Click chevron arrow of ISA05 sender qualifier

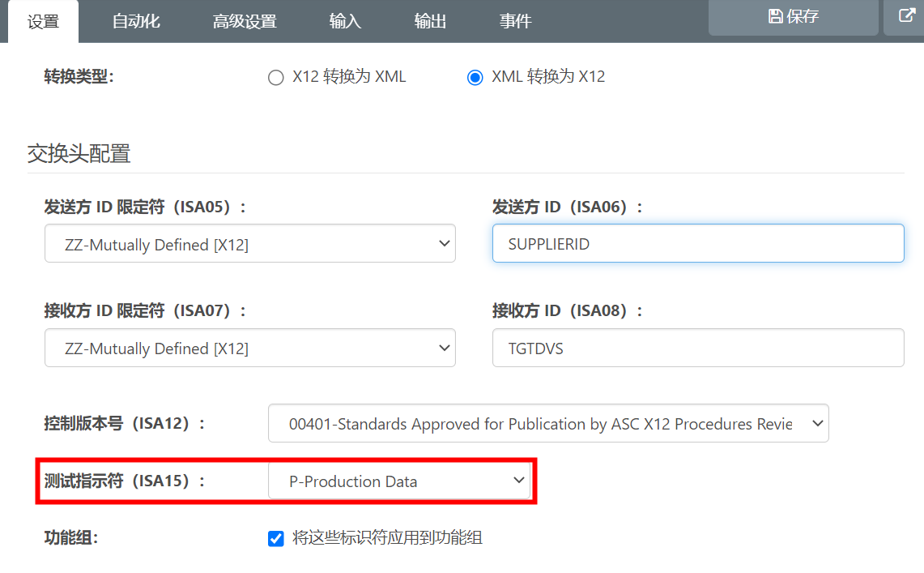tap(445, 243)
